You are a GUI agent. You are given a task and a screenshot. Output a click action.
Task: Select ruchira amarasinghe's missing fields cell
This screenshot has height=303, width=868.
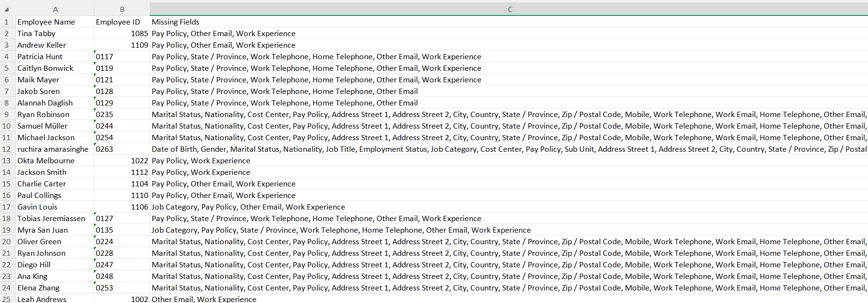[509, 149]
